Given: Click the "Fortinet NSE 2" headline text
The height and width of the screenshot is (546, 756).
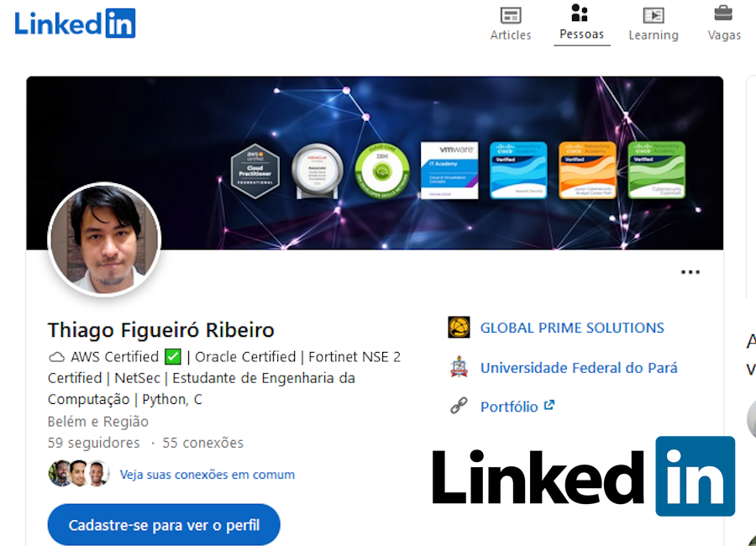Looking at the screenshot, I should point(354,357).
